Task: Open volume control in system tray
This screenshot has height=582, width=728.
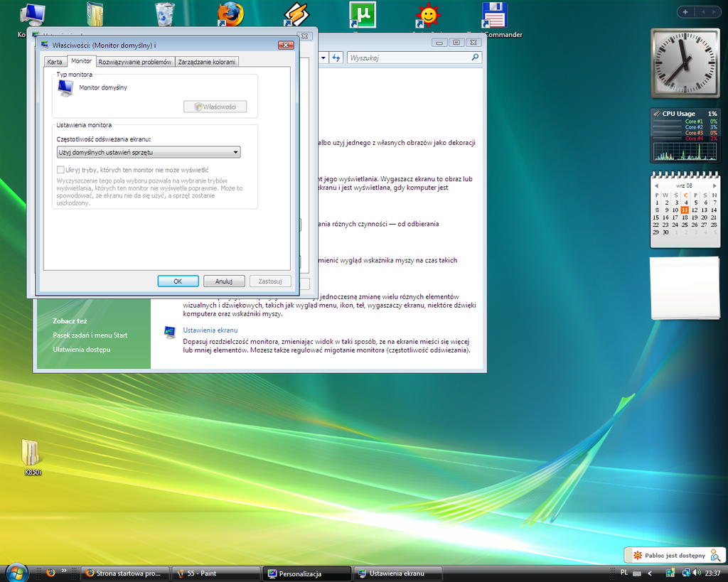Action: [x=696, y=573]
